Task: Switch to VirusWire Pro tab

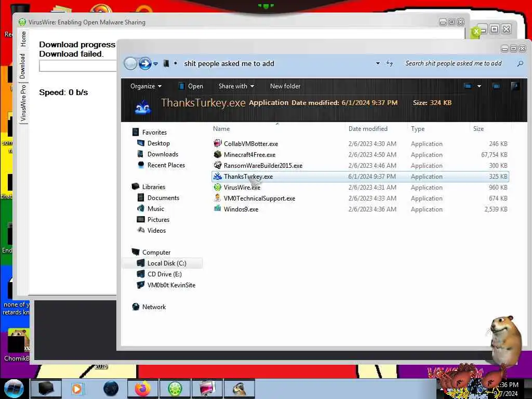Action: click(23, 103)
